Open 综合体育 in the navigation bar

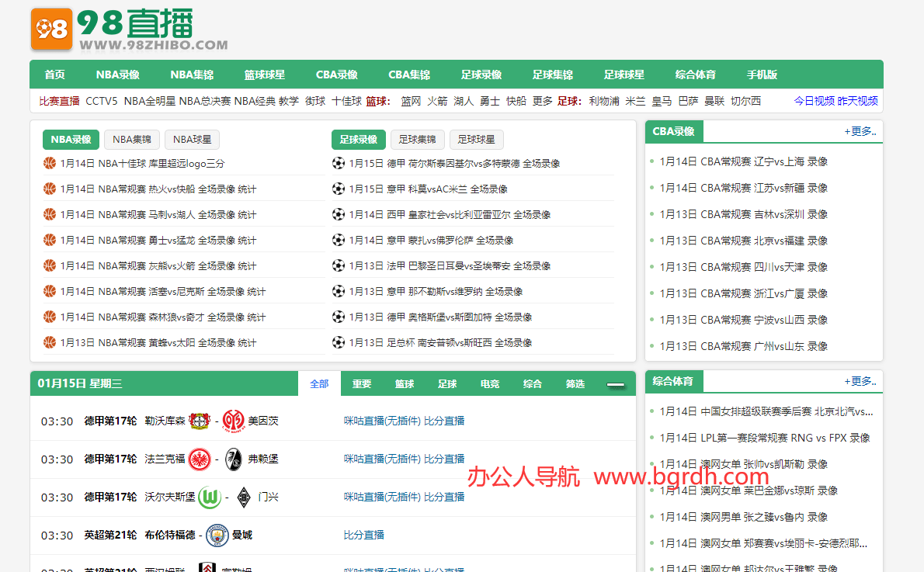(696, 75)
